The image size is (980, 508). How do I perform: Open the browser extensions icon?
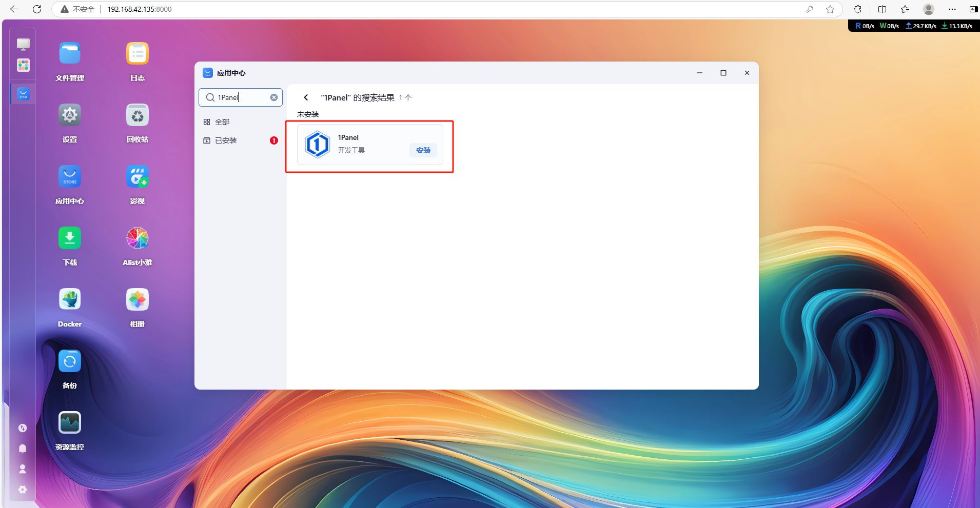pos(857,9)
